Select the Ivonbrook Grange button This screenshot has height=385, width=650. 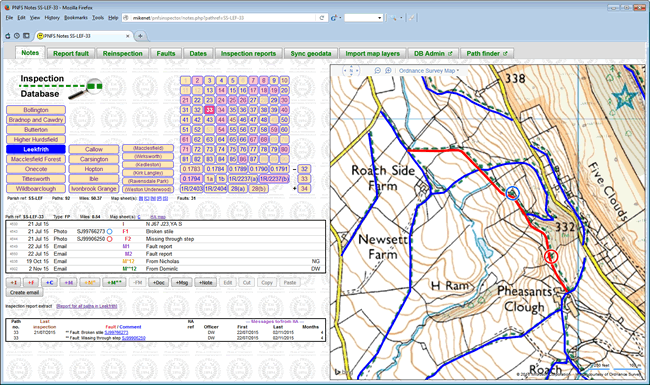click(x=94, y=189)
